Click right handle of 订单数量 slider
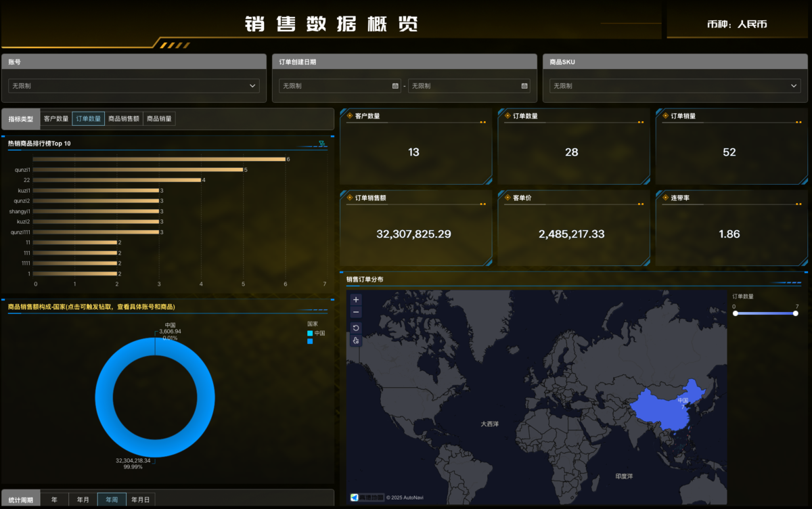 tap(796, 313)
